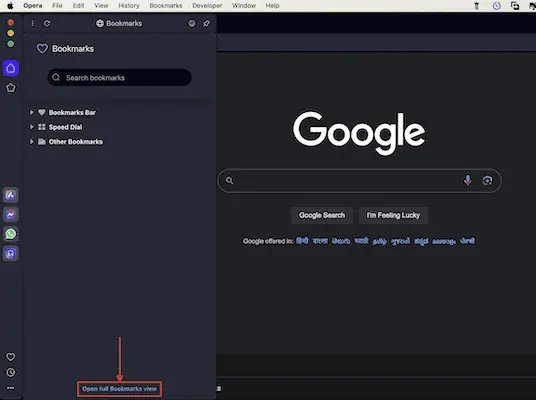536x400 pixels.
Task: Choose the first Hindi language link
Action: pyautogui.click(x=302, y=241)
